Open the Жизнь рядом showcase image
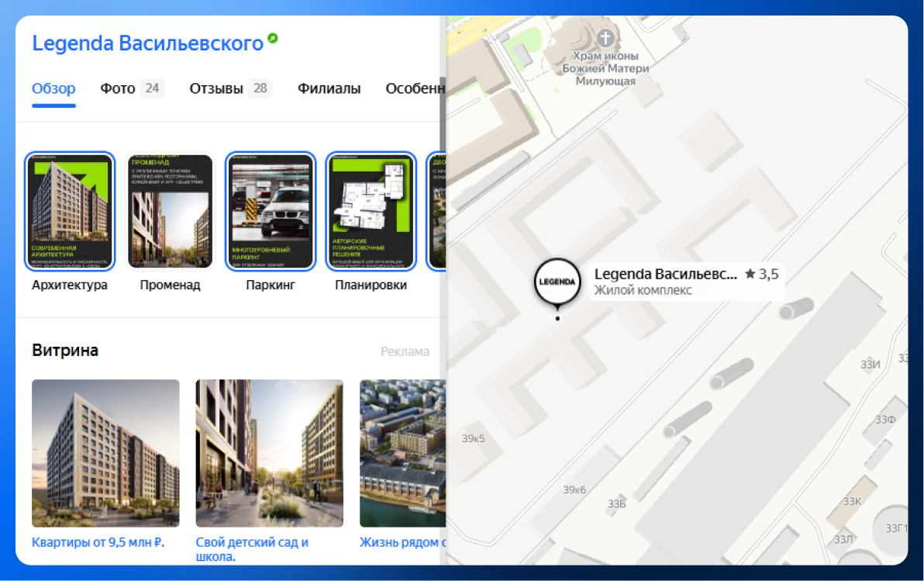Viewport: 924px width, 581px height. (x=402, y=453)
